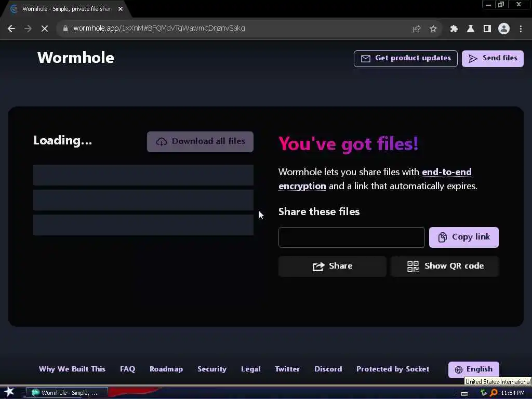Open the Twitter footer link
The height and width of the screenshot is (399, 532).
(287, 369)
